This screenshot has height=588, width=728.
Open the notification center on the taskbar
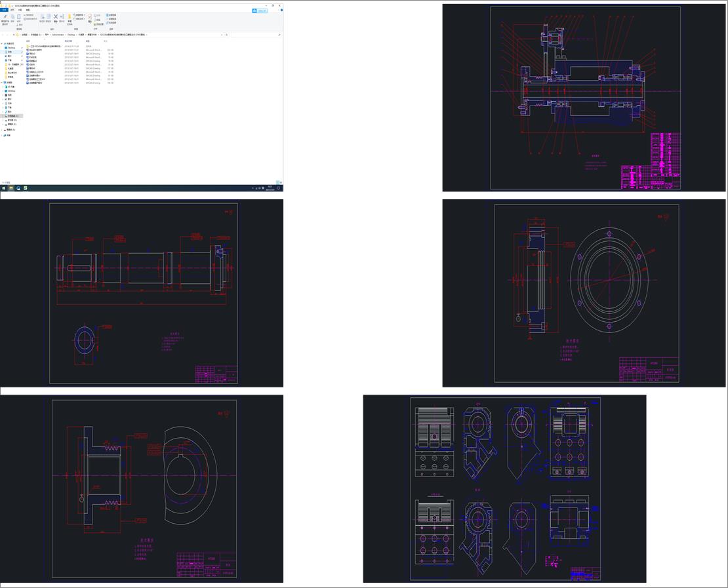pyautogui.click(x=279, y=188)
